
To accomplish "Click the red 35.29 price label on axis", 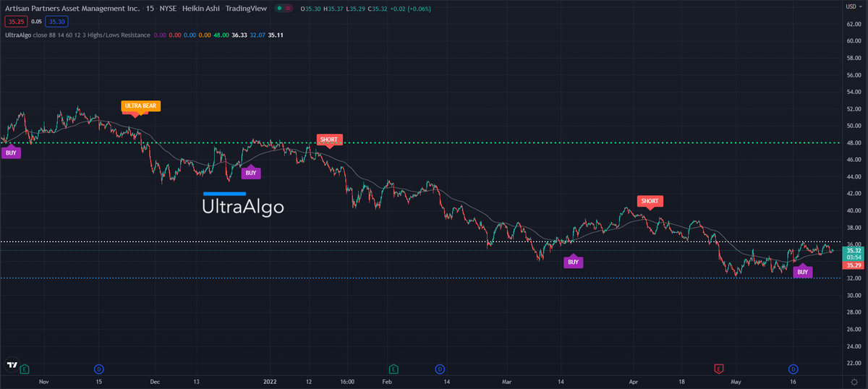I will click(x=854, y=266).
